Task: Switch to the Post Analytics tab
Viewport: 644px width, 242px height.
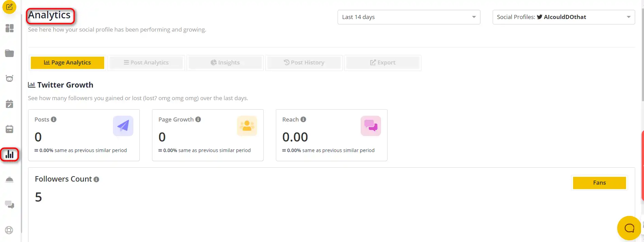Action: click(x=146, y=63)
